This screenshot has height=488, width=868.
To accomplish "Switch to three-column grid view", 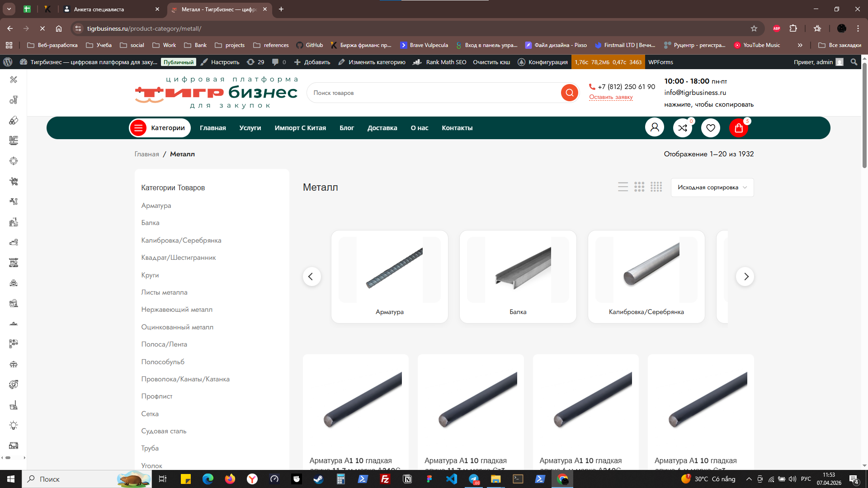I will pos(639,187).
